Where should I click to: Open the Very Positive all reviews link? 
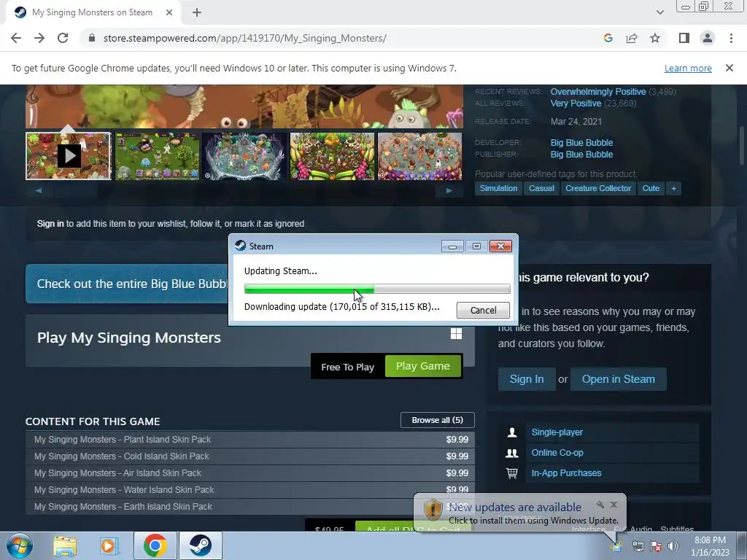pyautogui.click(x=576, y=104)
